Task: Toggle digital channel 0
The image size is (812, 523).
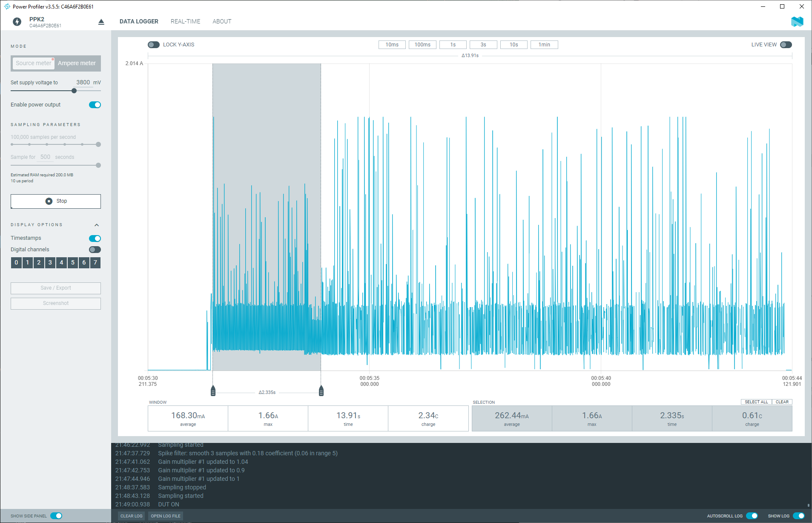Action: pos(16,263)
